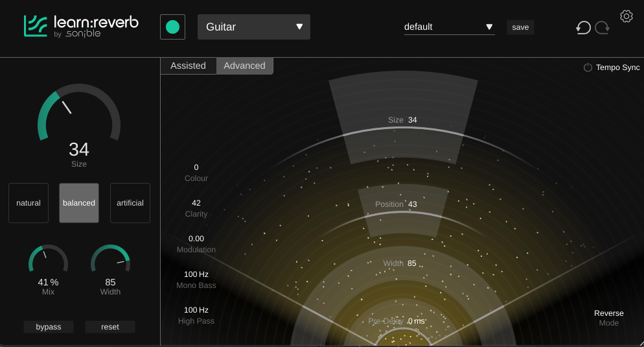Click the Tempo Sync power icon

click(588, 67)
